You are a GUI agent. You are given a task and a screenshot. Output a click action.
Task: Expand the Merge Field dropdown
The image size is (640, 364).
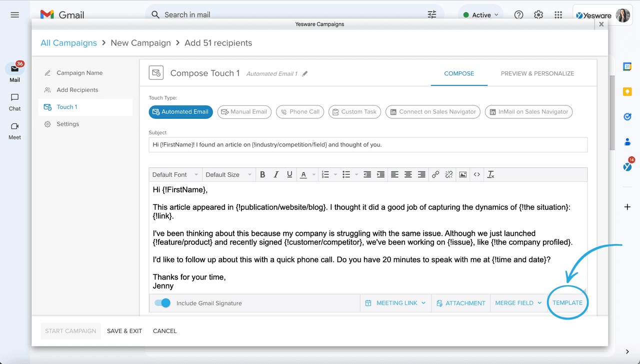click(518, 303)
